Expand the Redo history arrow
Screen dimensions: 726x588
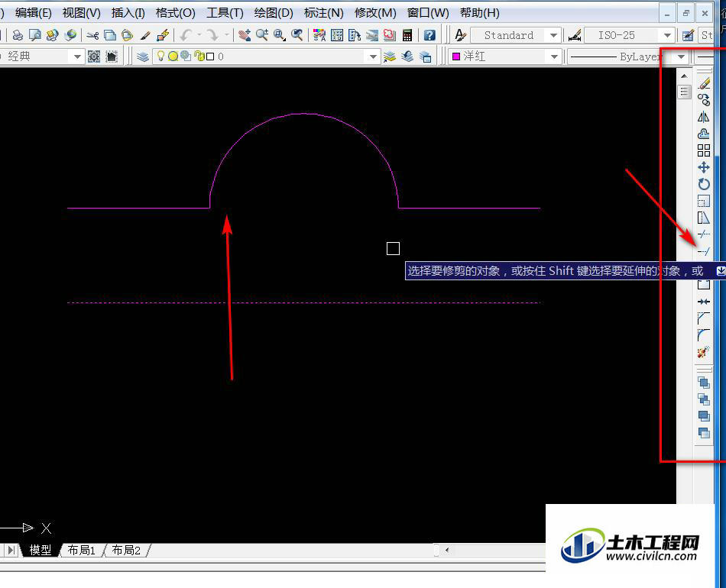[227, 34]
